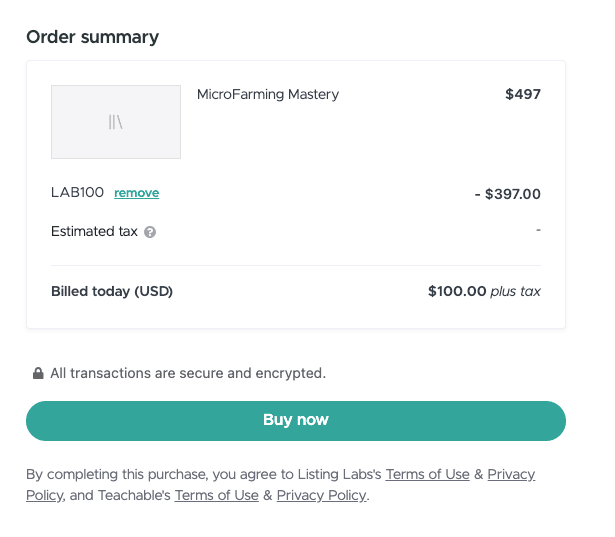The height and width of the screenshot is (537, 615).
Task: Open Teachable's Terms of Use link
Action: [x=216, y=496]
